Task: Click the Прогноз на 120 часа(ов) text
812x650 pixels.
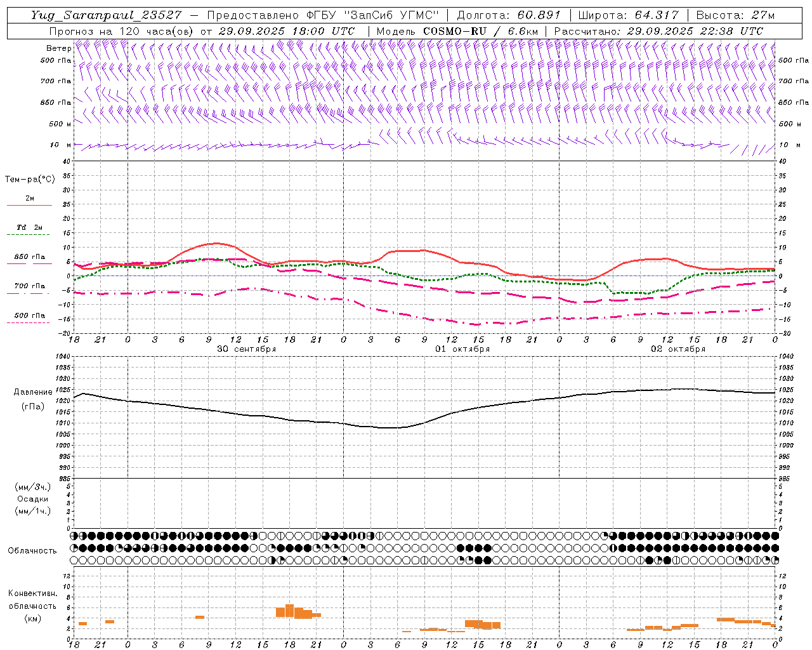Action: [122, 31]
